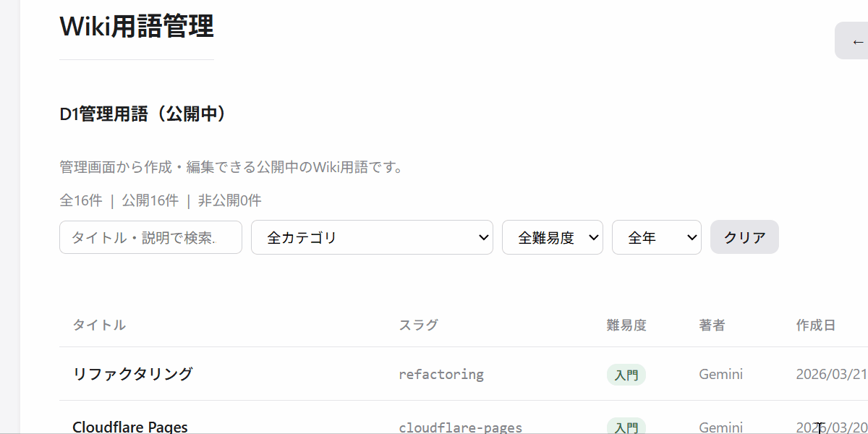
Task: Click Gemini author in リファクタリング row
Action: [x=720, y=374]
